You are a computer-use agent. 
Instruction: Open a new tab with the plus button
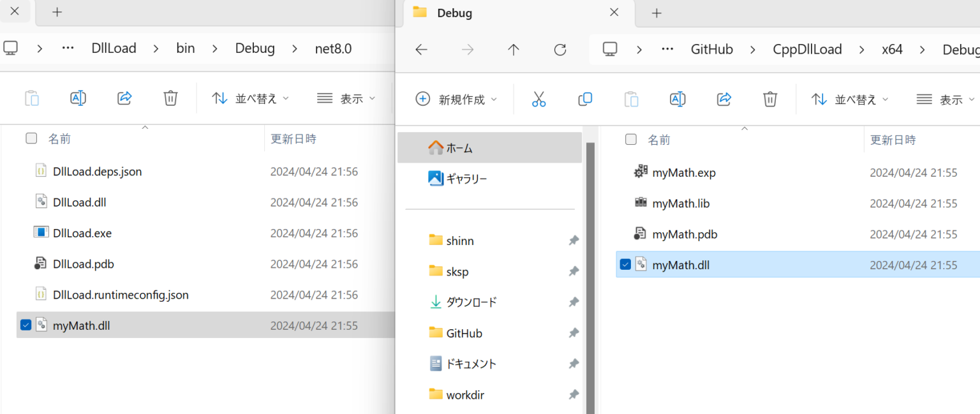657,12
